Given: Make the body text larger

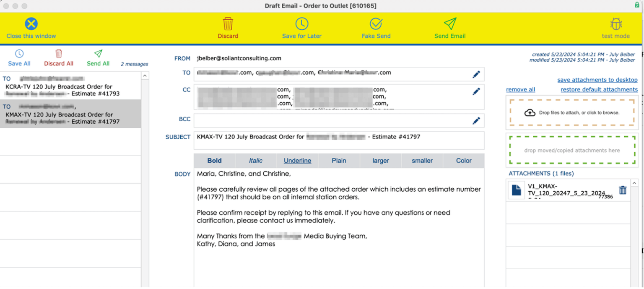Looking at the screenshot, I should tap(380, 160).
